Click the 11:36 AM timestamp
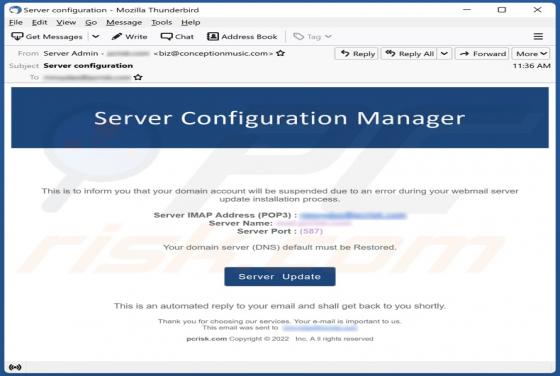 (531, 66)
